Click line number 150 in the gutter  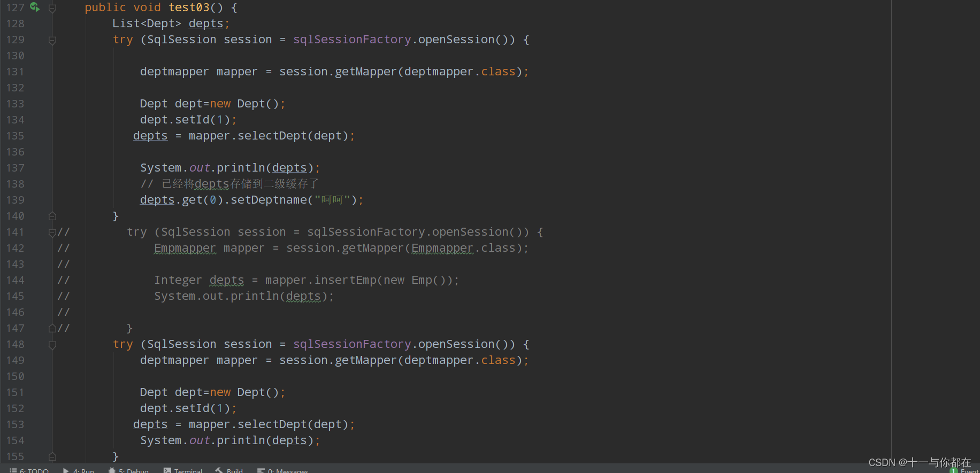[16, 376]
